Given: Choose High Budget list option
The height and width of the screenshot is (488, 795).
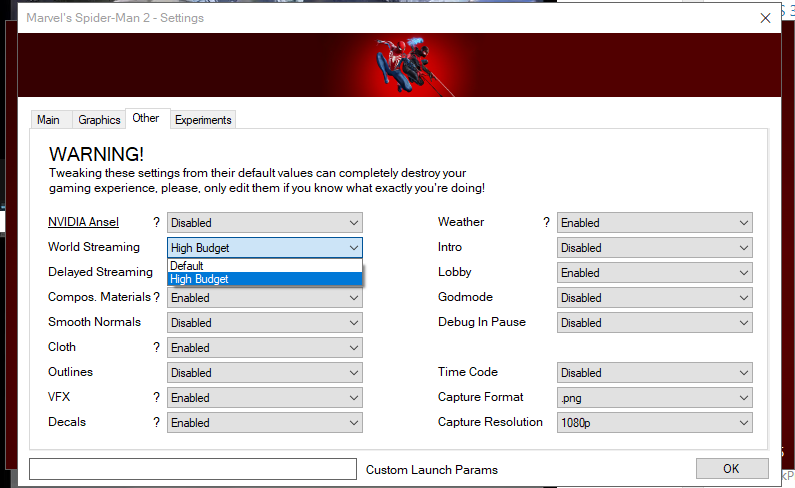Looking at the screenshot, I should click(x=265, y=279).
